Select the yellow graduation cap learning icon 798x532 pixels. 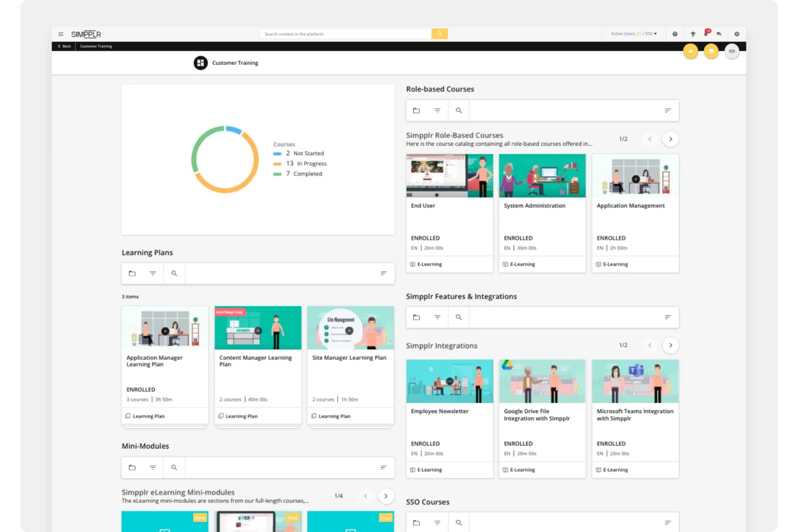(x=711, y=51)
